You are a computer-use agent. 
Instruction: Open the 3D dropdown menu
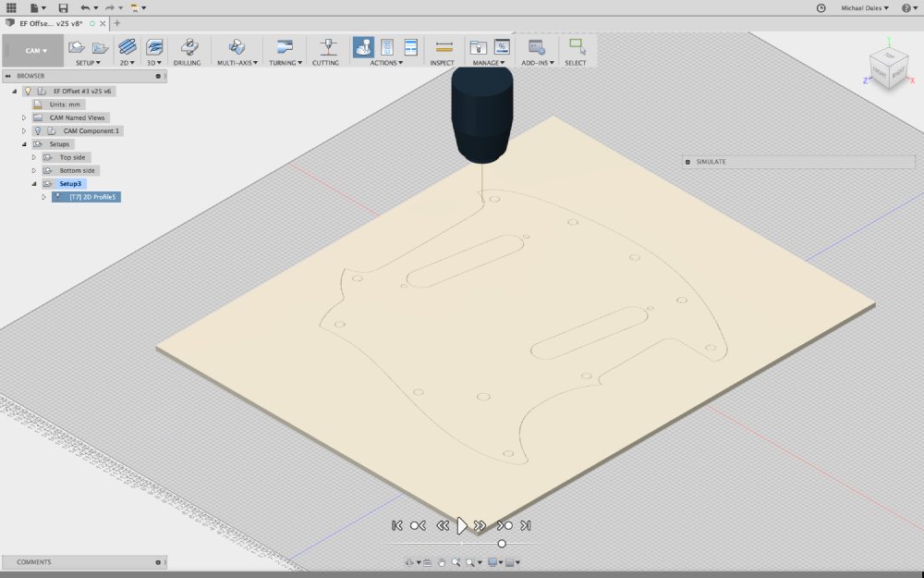point(154,63)
